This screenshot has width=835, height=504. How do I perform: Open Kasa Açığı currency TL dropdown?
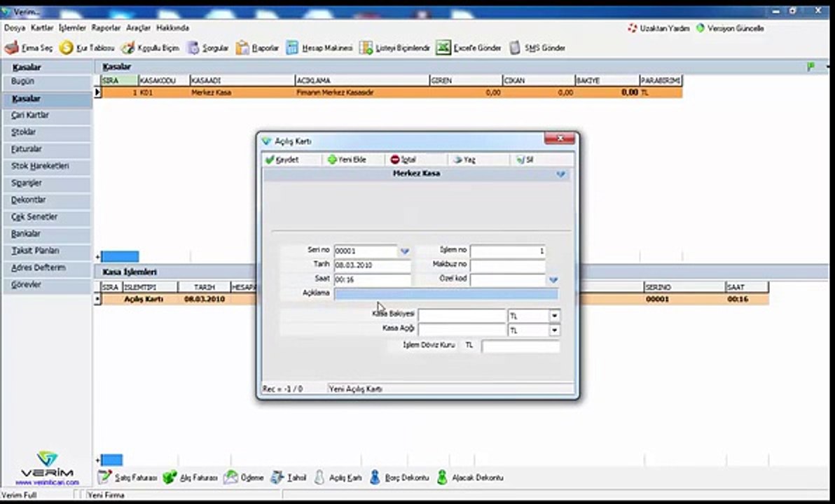554,330
